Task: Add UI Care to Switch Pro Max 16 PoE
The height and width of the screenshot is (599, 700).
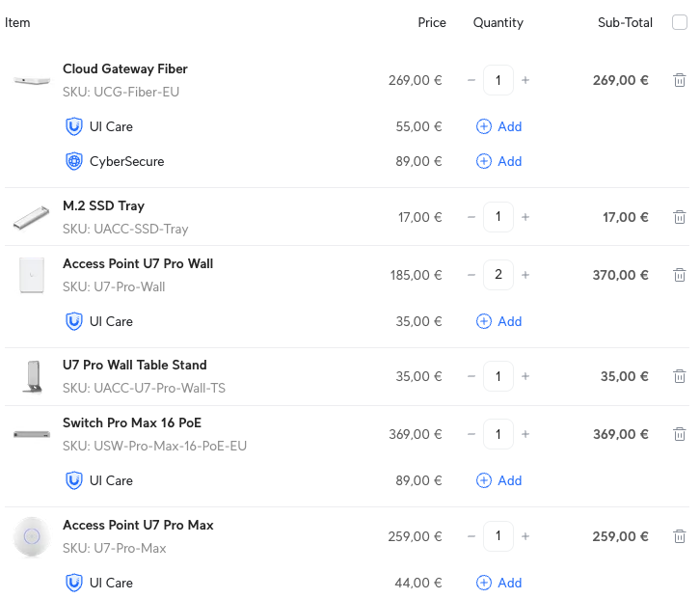Action: [499, 480]
